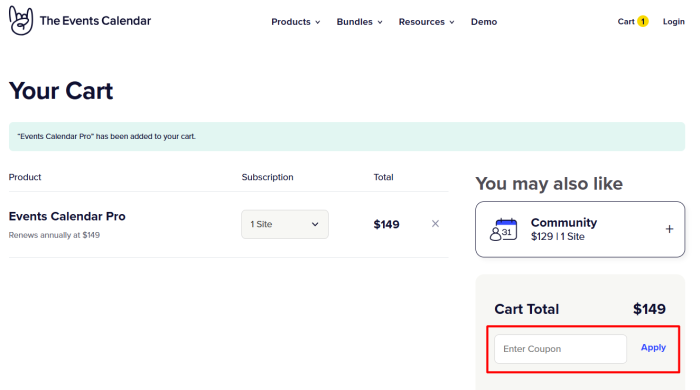Click the yellow cart count badge
This screenshot has width=700, height=390.
(x=643, y=21)
